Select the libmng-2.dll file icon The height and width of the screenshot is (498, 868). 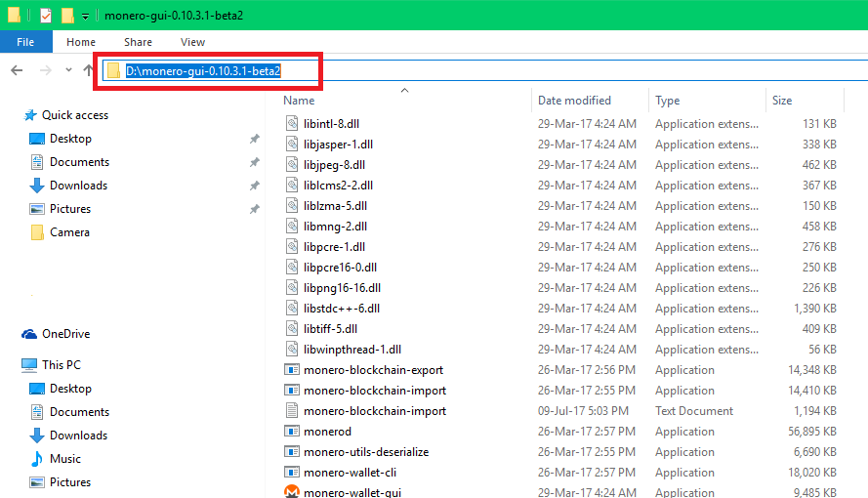(292, 226)
